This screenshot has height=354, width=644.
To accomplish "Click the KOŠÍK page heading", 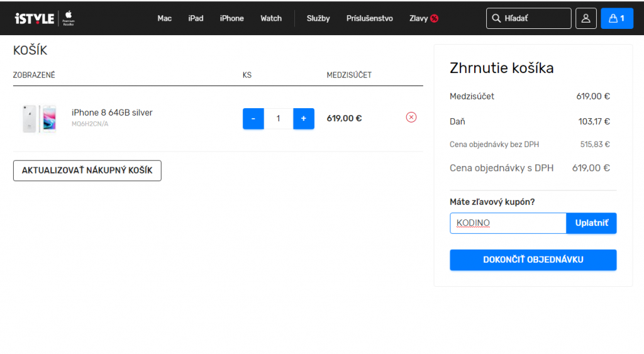I will pyautogui.click(x=30, y=50).
